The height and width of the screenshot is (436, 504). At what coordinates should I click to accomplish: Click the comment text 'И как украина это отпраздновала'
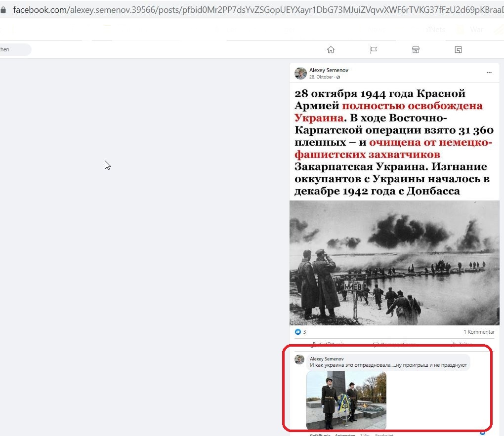350,365
